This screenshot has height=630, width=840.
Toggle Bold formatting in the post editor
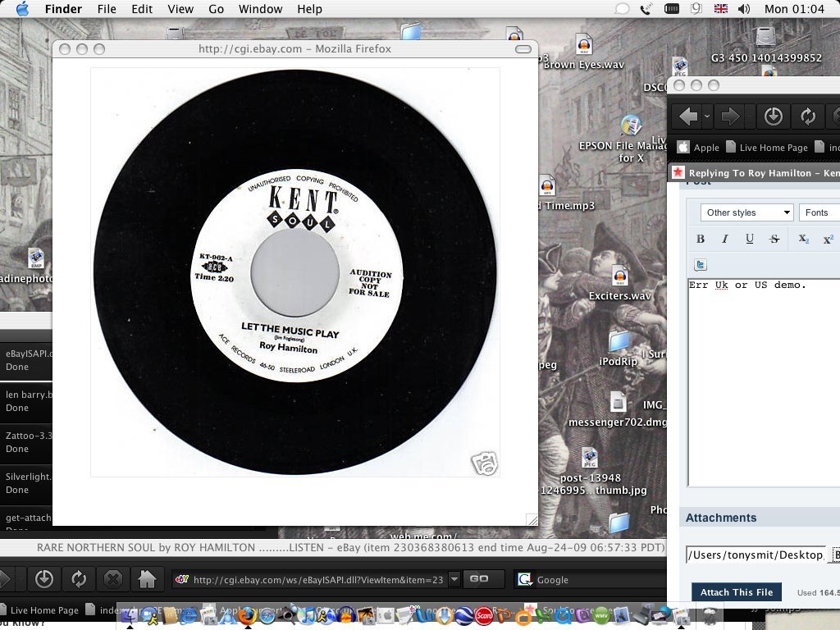click(x=701, y=239)
